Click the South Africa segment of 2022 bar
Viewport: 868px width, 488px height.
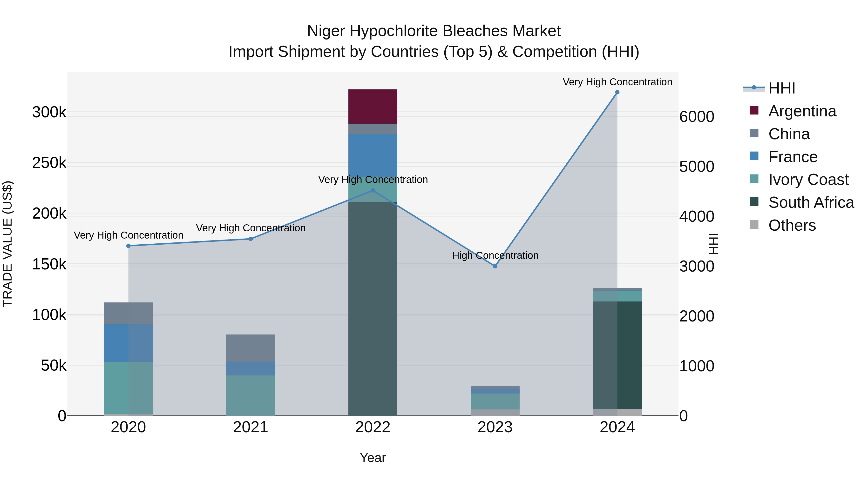[373, 309]
